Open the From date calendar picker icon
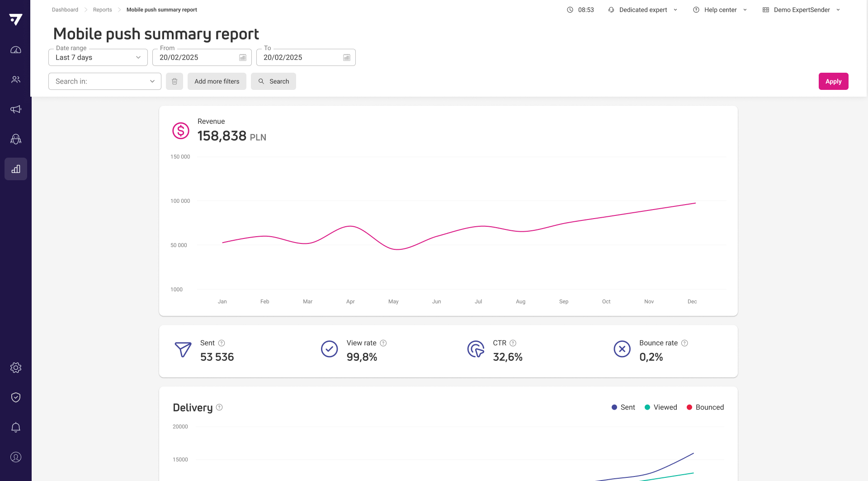This screenshot has width=868, height=481. click(243, 57)
